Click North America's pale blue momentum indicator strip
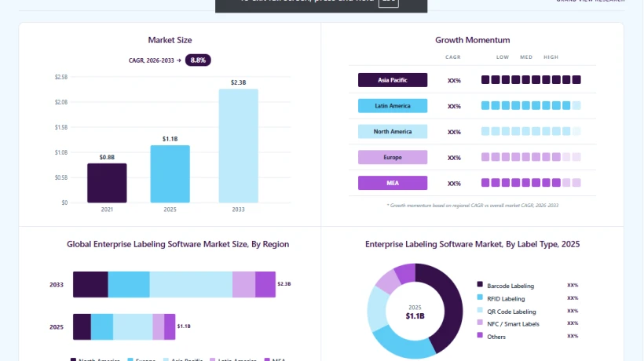Image resolution: width=644 pixels, height=361 pixels. 531,131
